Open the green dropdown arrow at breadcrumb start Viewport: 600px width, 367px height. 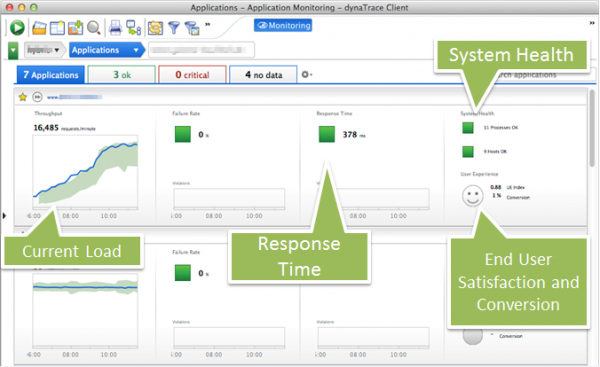click(x=13, y=51)
